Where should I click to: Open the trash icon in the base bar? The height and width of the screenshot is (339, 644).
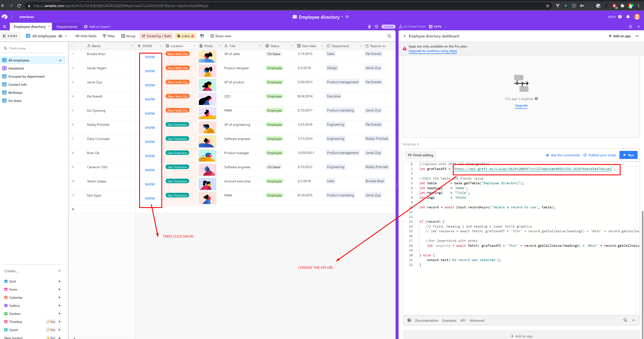click(x=369, y=26)
